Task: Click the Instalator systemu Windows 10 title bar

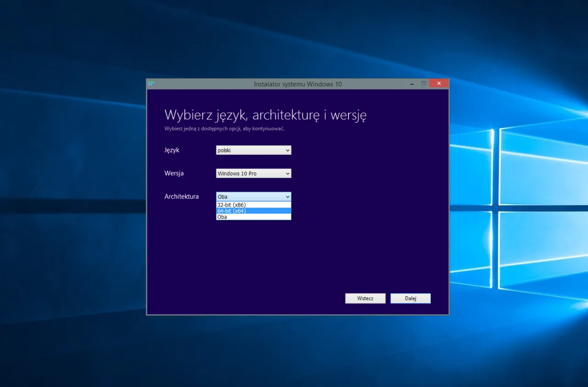Action: point(298,84)
